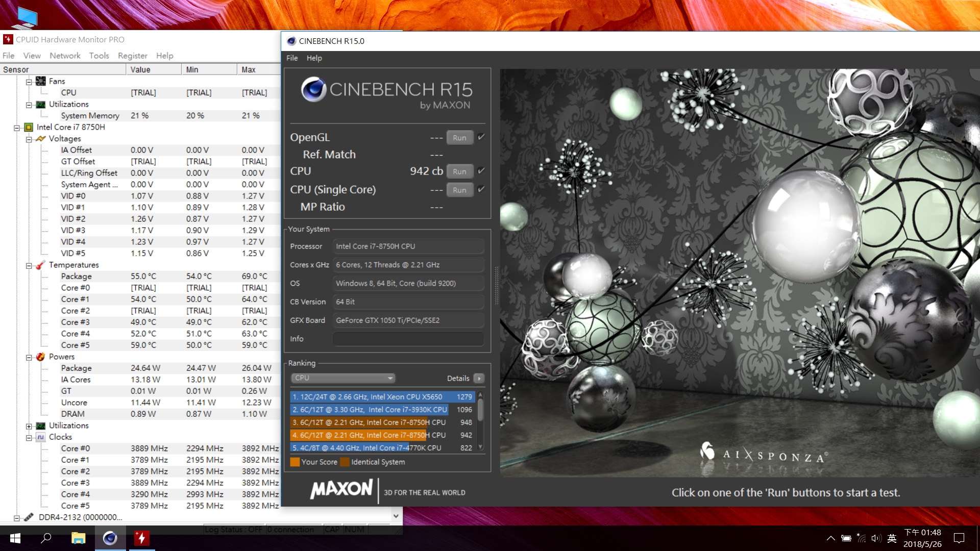
Task: Click the Temperatures thermometer icon
Action: tap(41, 265)
